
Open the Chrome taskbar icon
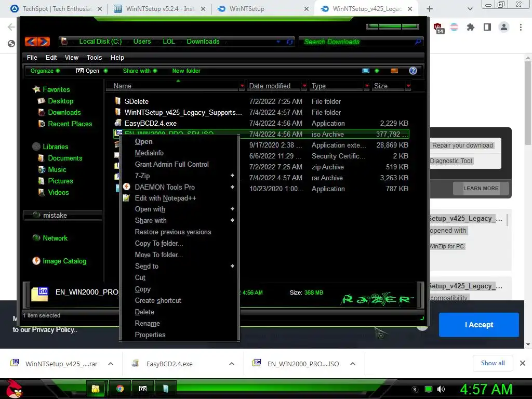click(x=120, y=389)
